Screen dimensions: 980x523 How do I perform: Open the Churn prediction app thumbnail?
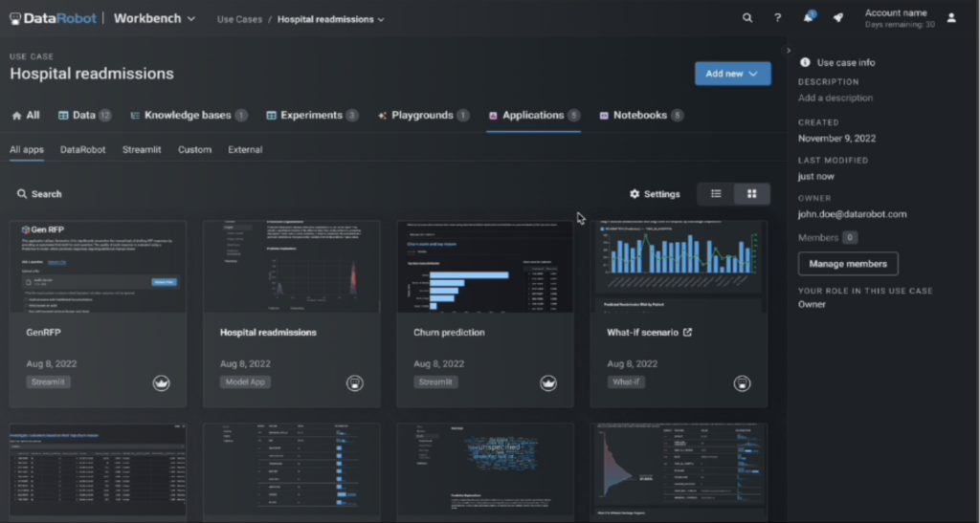[x=485, y=267]
